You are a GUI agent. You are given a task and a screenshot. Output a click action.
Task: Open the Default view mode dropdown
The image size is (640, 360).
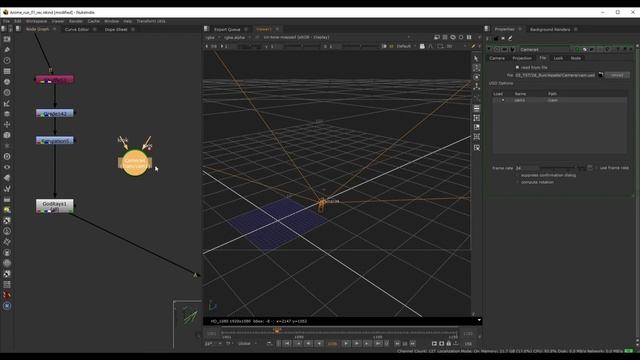point(405,46)
